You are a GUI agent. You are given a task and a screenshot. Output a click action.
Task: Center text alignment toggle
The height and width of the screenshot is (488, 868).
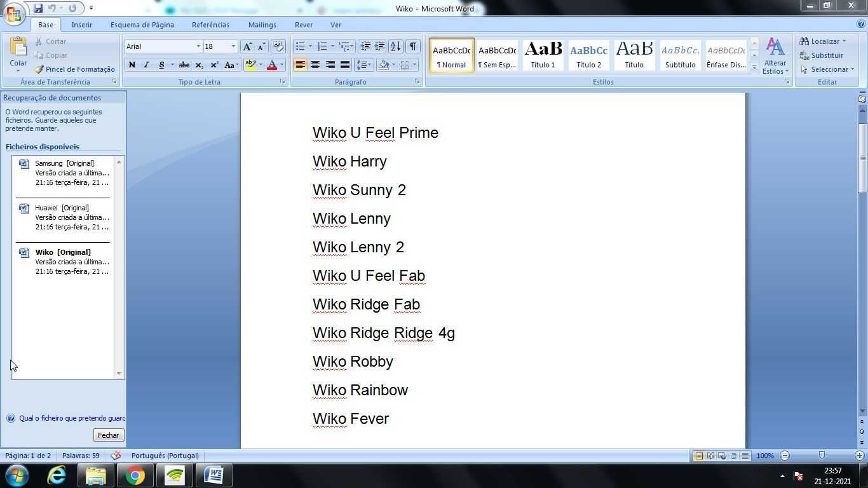tap(315, 65)
